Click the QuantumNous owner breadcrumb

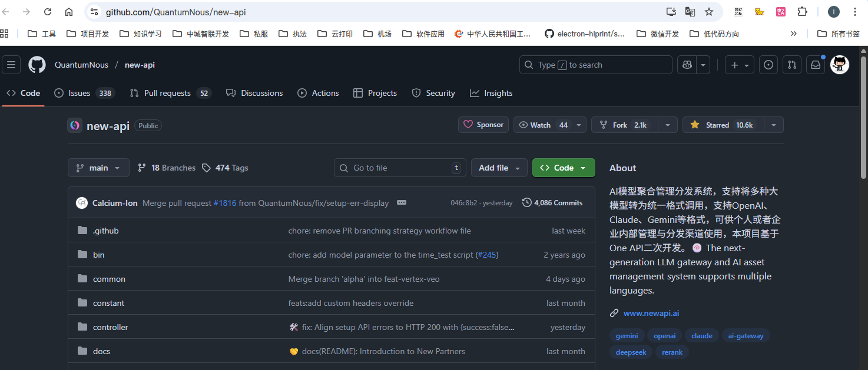click(81, 65)
